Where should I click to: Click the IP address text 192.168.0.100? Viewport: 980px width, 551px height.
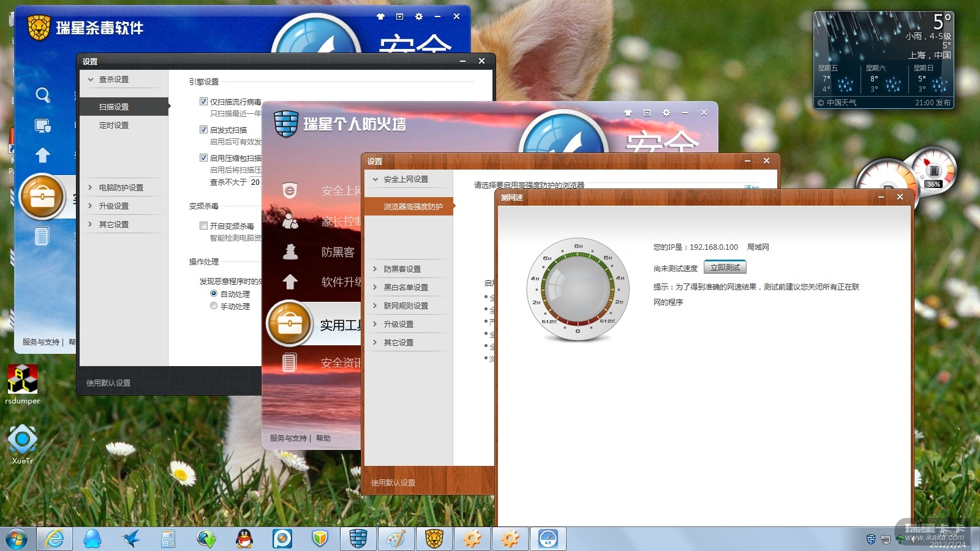point(714,247)
